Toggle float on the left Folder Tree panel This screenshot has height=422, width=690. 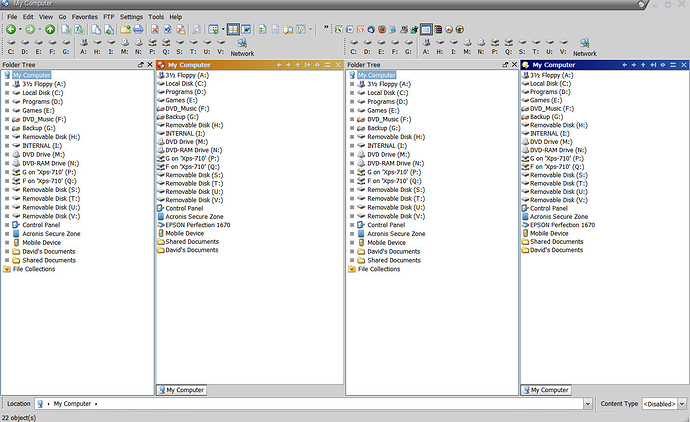coord(139,65)
